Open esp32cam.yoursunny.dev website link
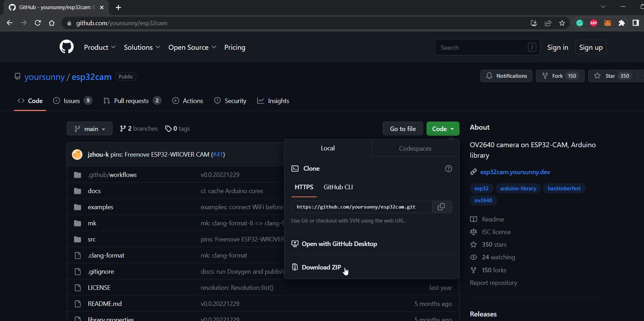The height and width of the screenshot is (321, 644). tap(515, 172)
